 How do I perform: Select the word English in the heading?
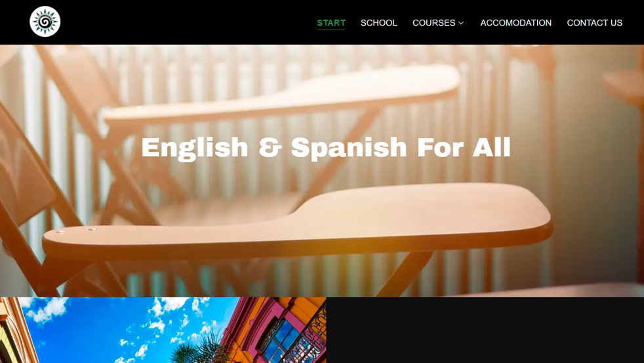point(195,148)
